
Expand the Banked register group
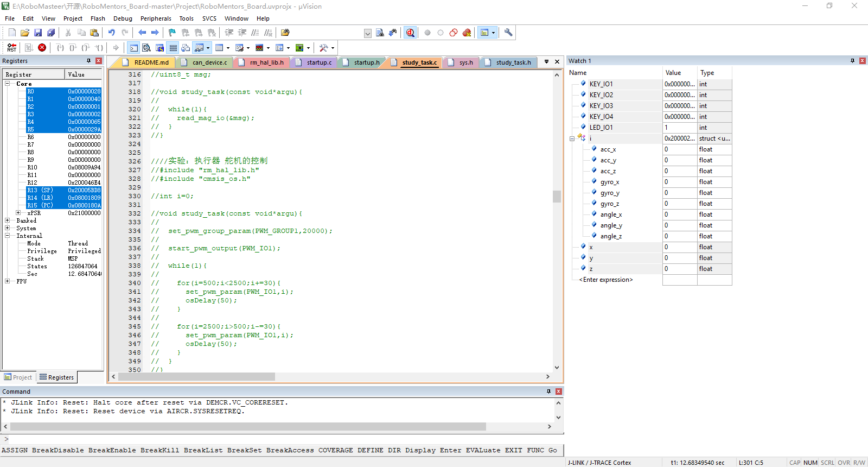7,220
